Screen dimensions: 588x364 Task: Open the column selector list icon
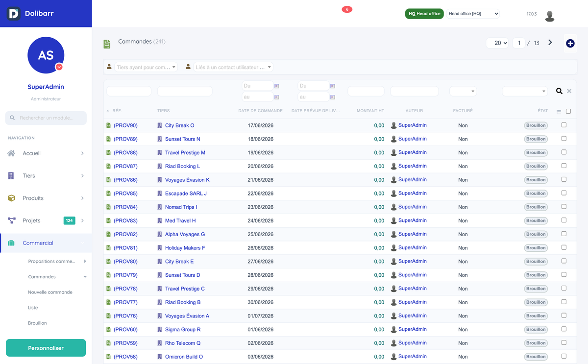pos(559,112)
